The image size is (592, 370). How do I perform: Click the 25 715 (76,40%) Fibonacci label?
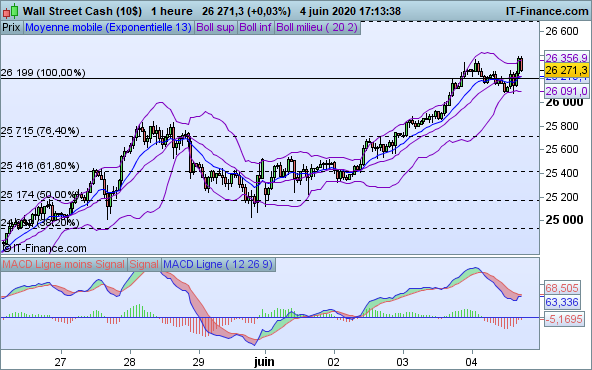pyautogui.click(x=40, y=131)
